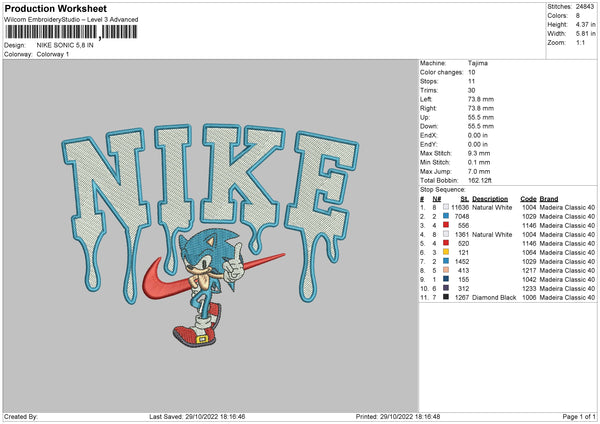The image size is (600, 424).
Task: Select the blue swatch beside 7048 stitches
Action: coord(446,216)
